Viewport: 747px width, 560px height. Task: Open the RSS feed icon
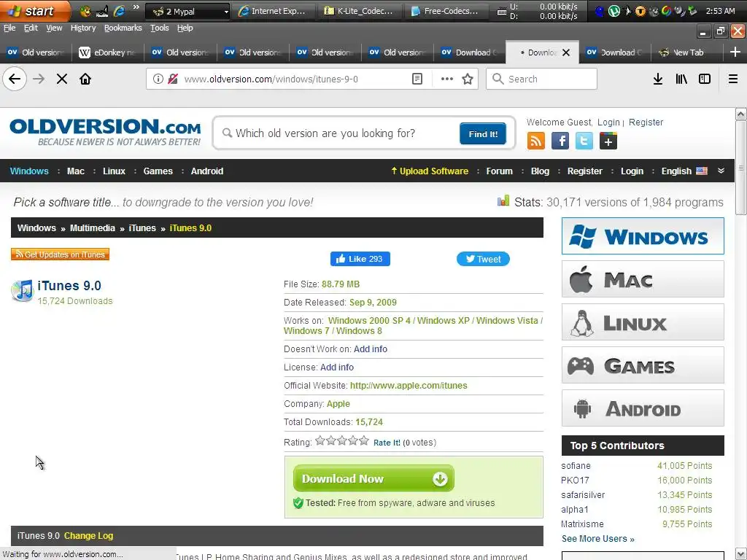(x=536, y=141)
